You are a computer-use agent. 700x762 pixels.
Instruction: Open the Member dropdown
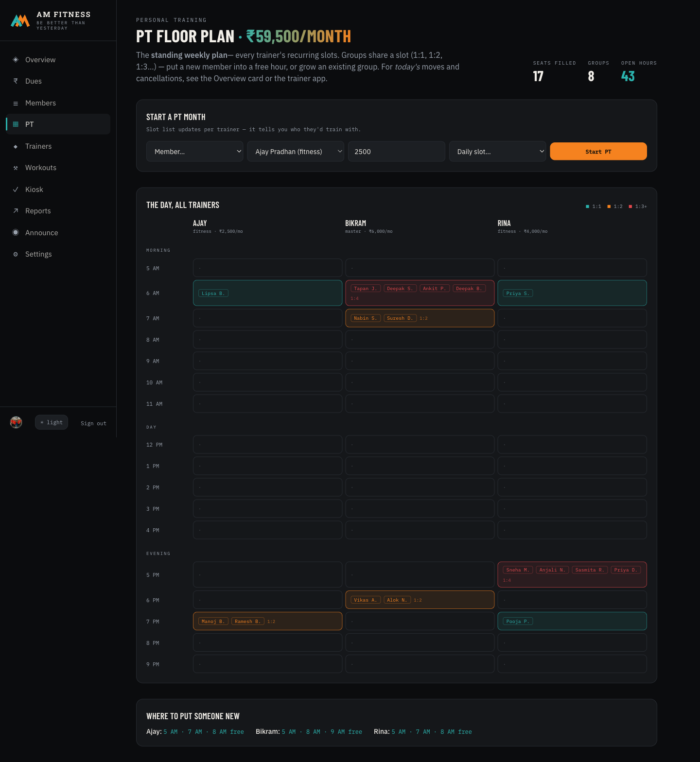(194, 152)
